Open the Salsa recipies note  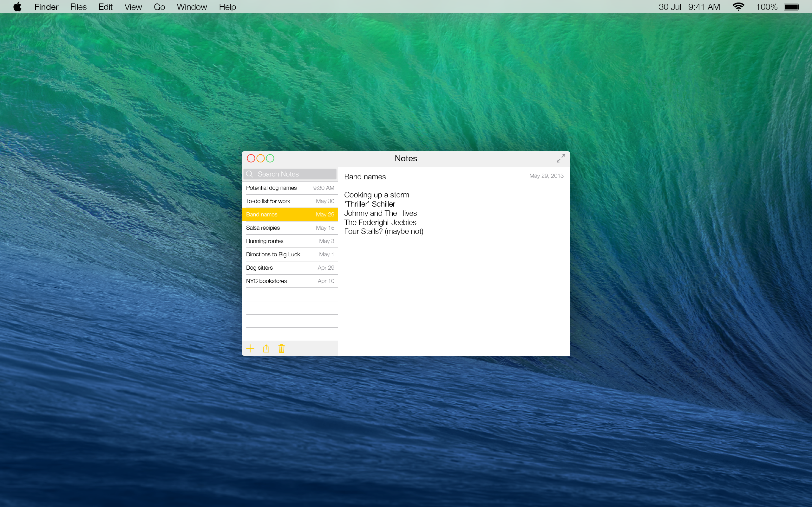pyautogui.click(x=290, y=228)
